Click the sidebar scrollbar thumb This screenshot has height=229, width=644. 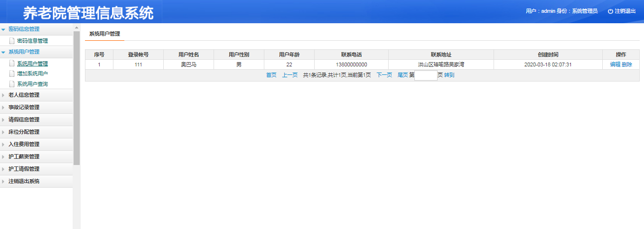[x=76, y=98]
